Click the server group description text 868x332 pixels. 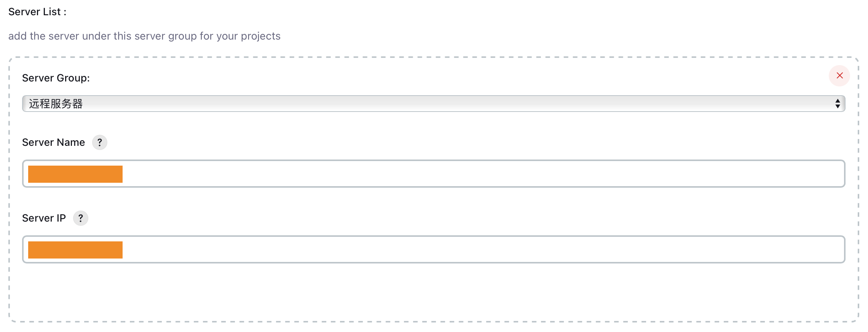(x=144, y=36)
